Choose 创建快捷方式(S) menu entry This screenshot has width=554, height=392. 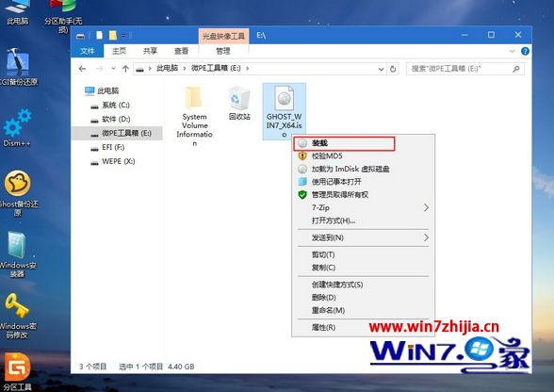tap(363, 285)
